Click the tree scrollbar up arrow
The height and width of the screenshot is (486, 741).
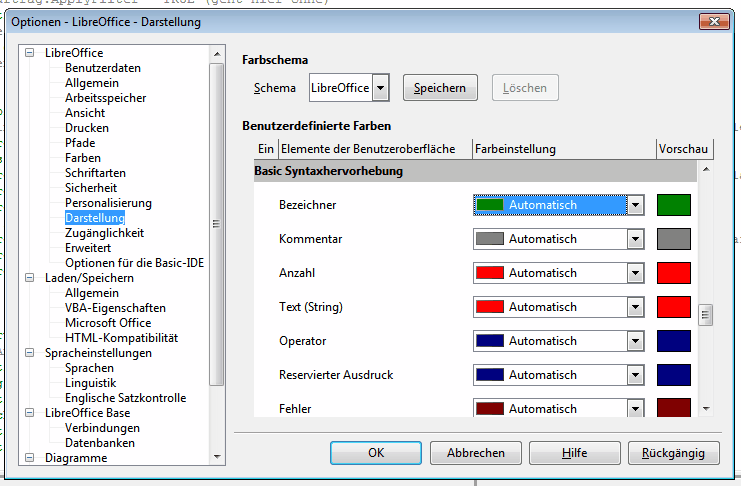pyautogui.click(x=217, y=54)
